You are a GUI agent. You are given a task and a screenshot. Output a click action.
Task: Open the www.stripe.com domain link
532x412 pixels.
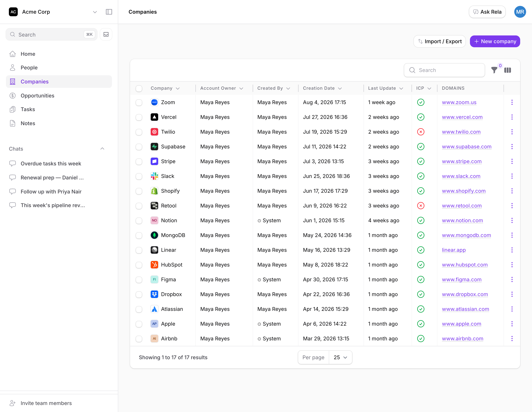click(462, 162)
